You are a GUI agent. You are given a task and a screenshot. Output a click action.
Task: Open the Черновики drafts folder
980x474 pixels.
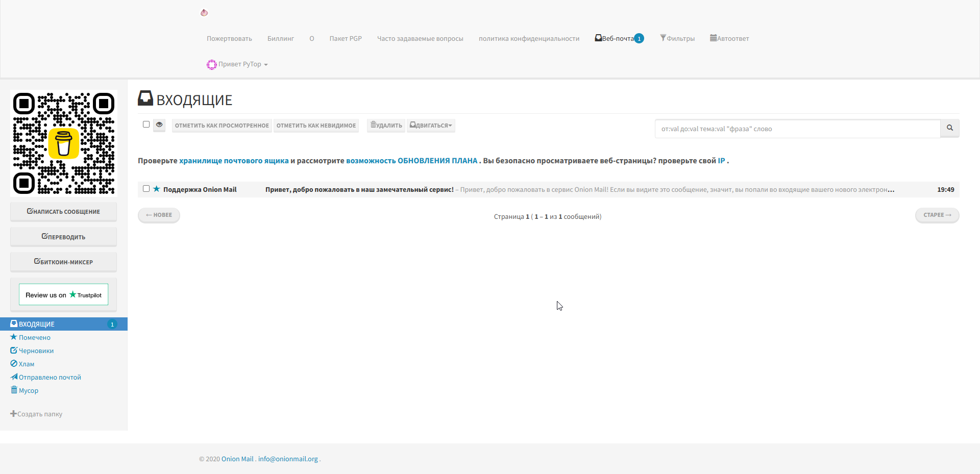click(x=36, y=351)
